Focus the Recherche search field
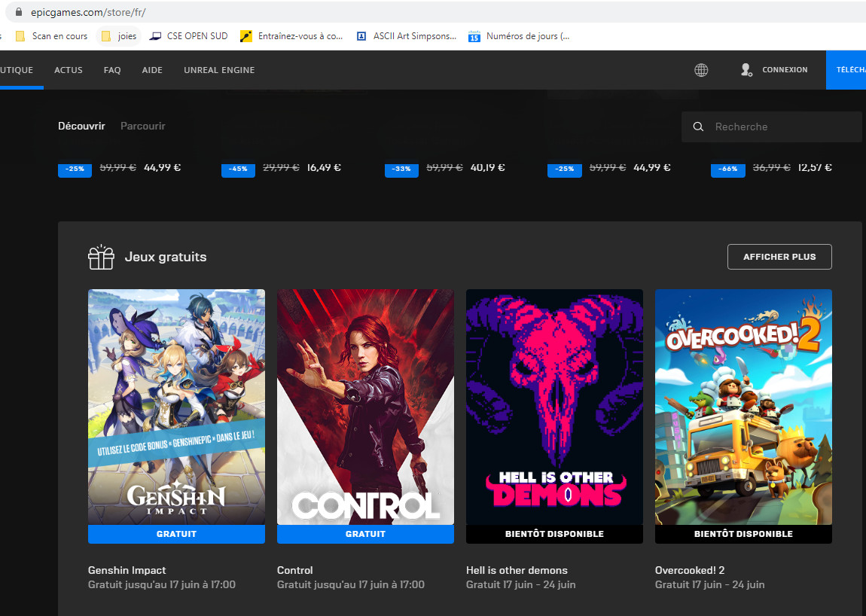This screenshot has height=616, width=866. pyautogui.click(x=772, y=127)
